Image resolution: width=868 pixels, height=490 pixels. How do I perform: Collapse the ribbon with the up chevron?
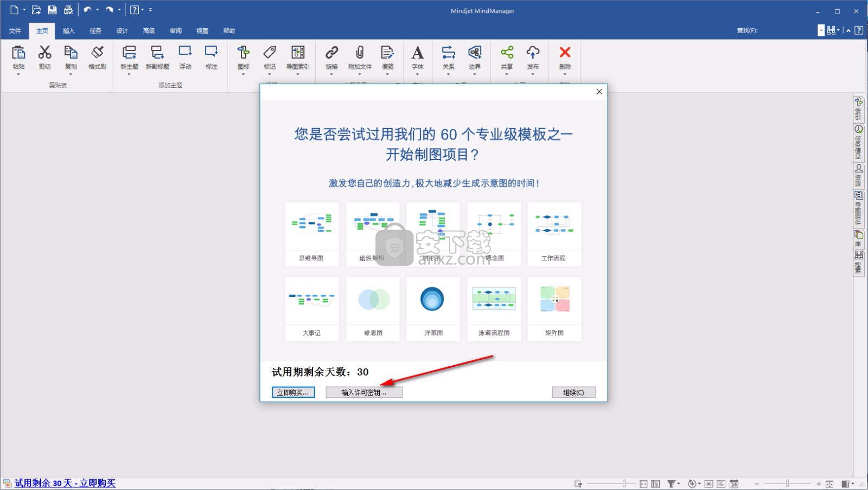[x=848, y=30]
